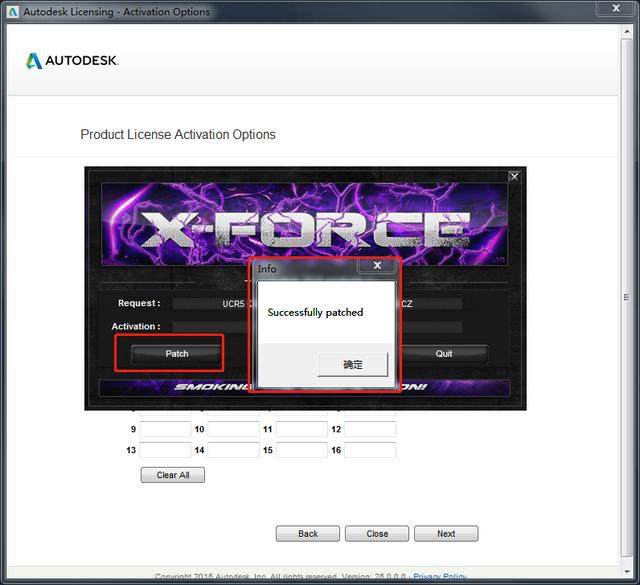640x585 pixels.
Task: Click the Autodesk logo in the header
Action: click(x=72, y=61)
